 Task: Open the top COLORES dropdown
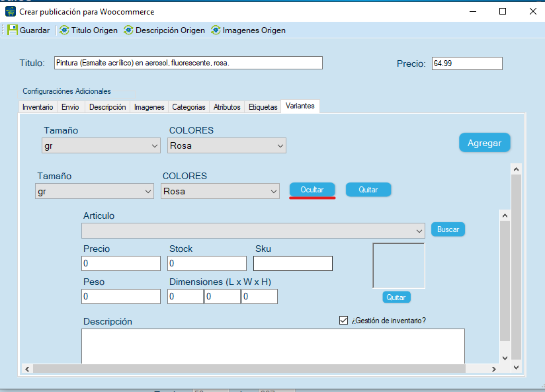(x=227, y=145)
